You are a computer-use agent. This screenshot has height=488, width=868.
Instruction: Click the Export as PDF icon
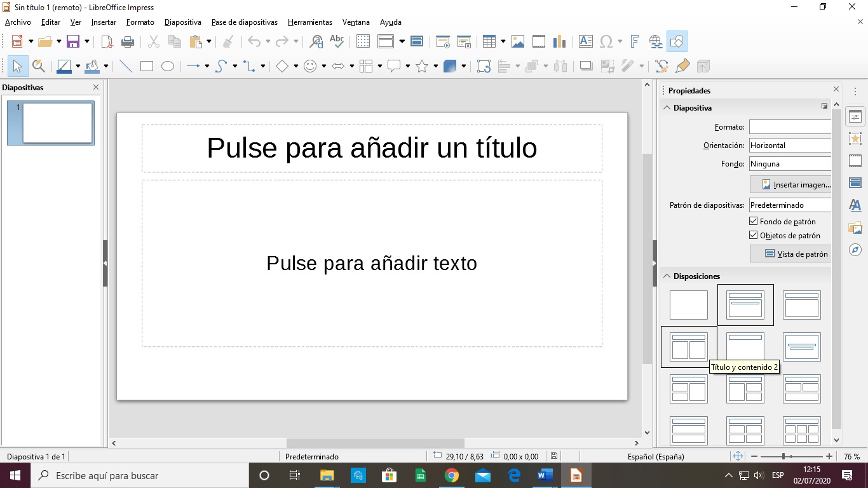point(107,42)
